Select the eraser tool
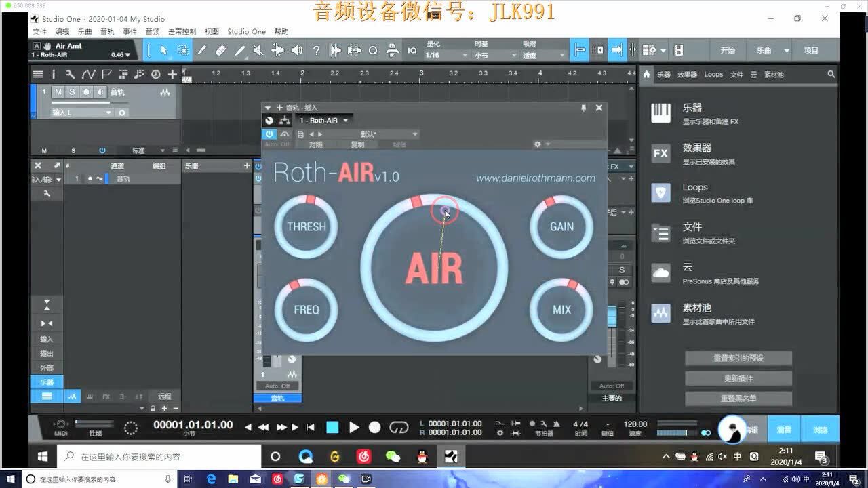 222,49
